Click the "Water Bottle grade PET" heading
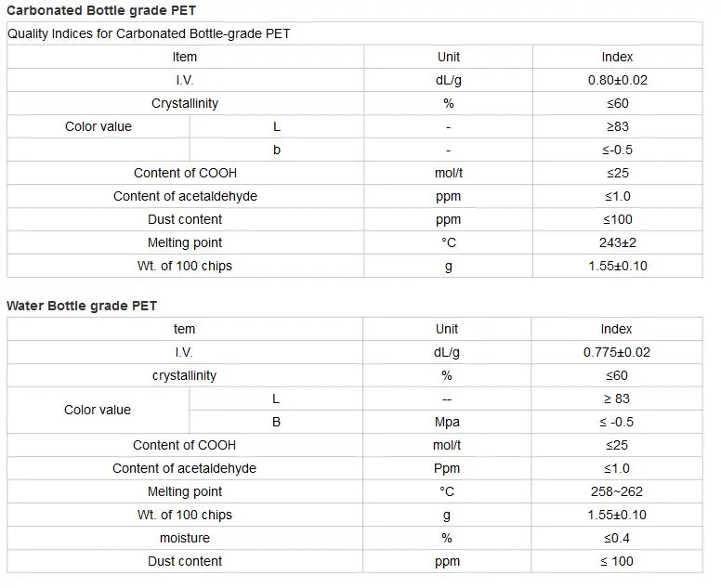 click(x=83, y=306)
